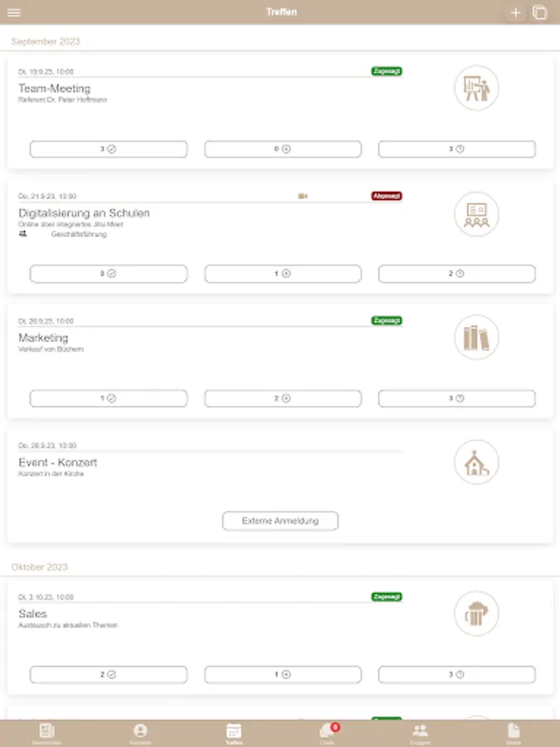Open the Event - Konzert meeting title
Screen dimensions: 560x747
(x=58, y=462)
